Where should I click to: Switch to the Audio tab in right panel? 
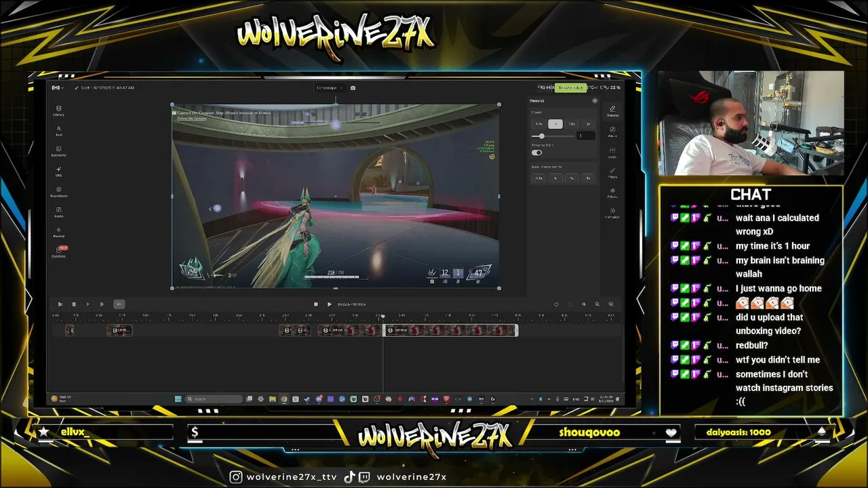(x=612, y=131)
